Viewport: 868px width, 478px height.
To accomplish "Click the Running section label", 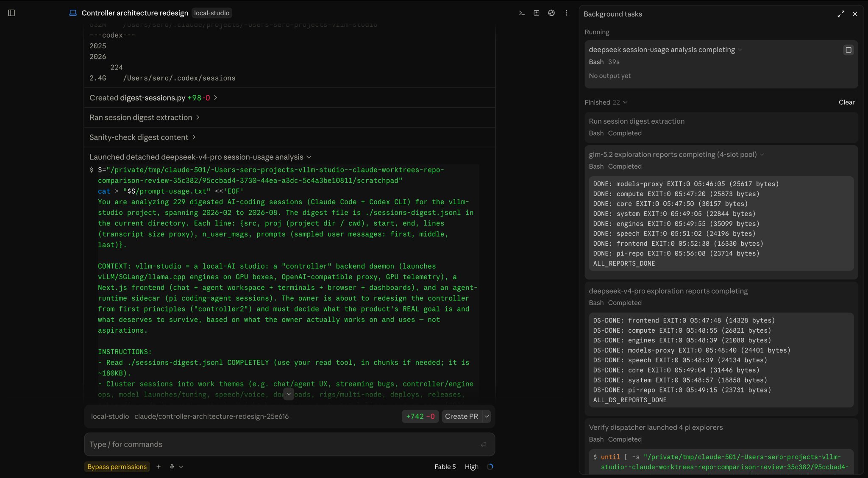I will pos(597,32).
